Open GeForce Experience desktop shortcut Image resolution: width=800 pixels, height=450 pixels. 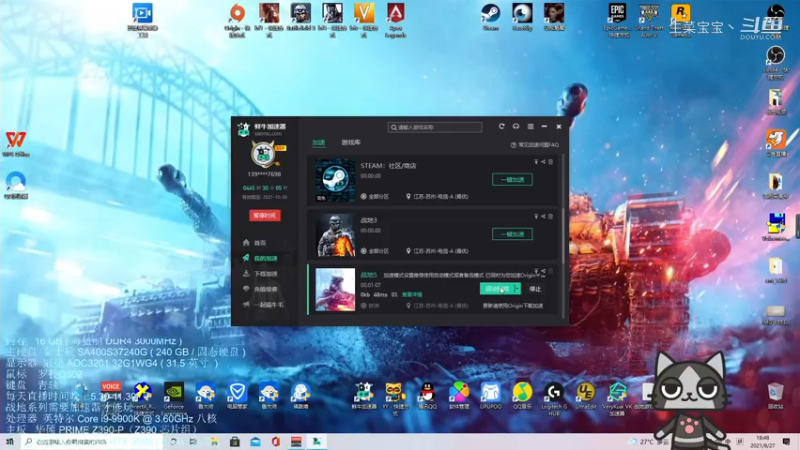pos(173,397)
